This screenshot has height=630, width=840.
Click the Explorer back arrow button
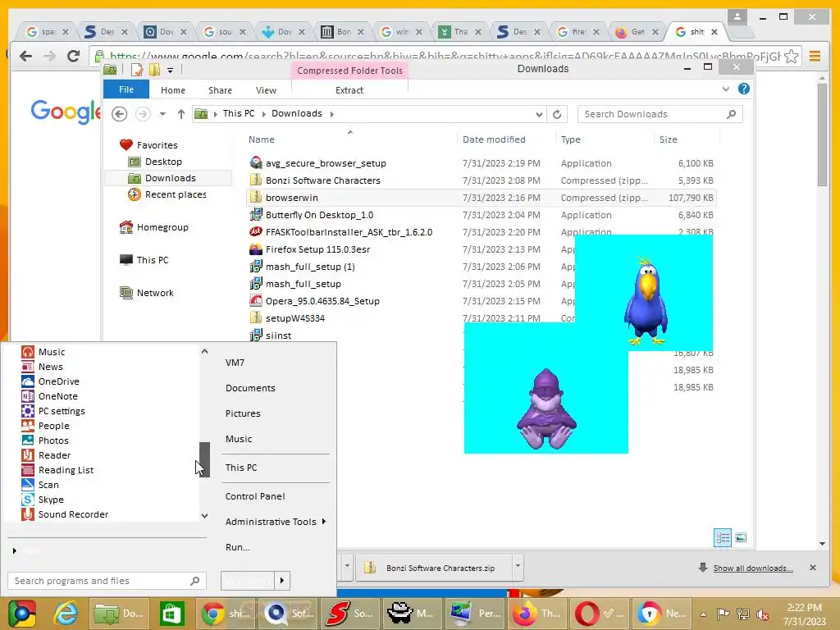pos(120,114)
